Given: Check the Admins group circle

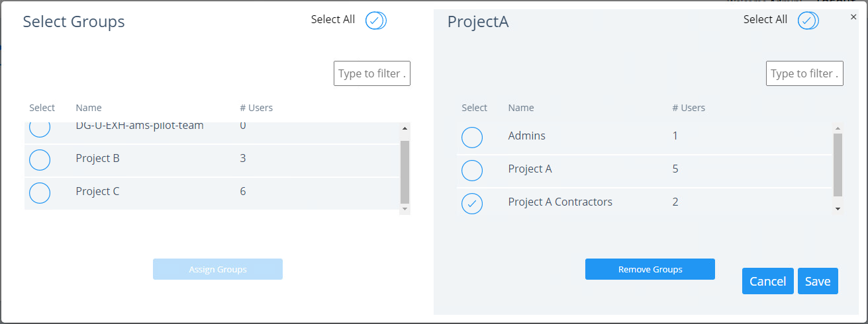Looking at the screenshot, I should 472,137.
